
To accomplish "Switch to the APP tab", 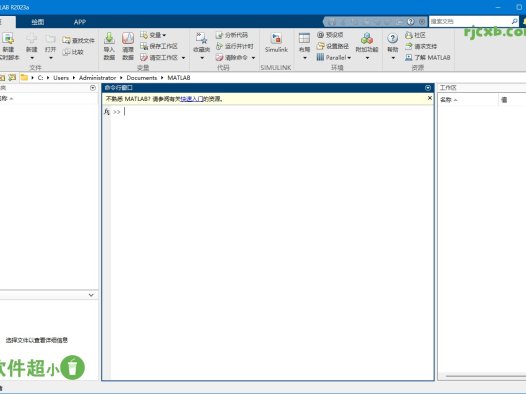I will 80,22.
